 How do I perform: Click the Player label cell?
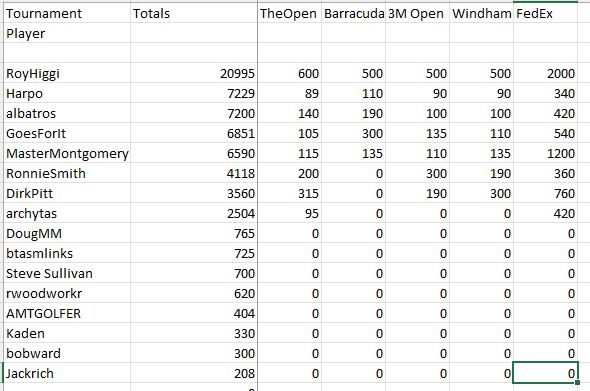pos(67,33)
